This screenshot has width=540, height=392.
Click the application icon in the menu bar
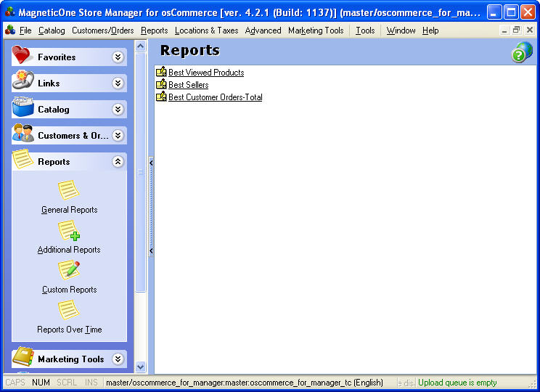(10, 30)
